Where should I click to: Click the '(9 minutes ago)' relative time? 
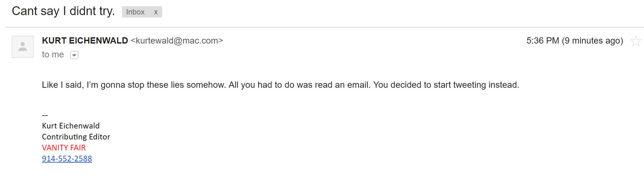click(592, 41)
